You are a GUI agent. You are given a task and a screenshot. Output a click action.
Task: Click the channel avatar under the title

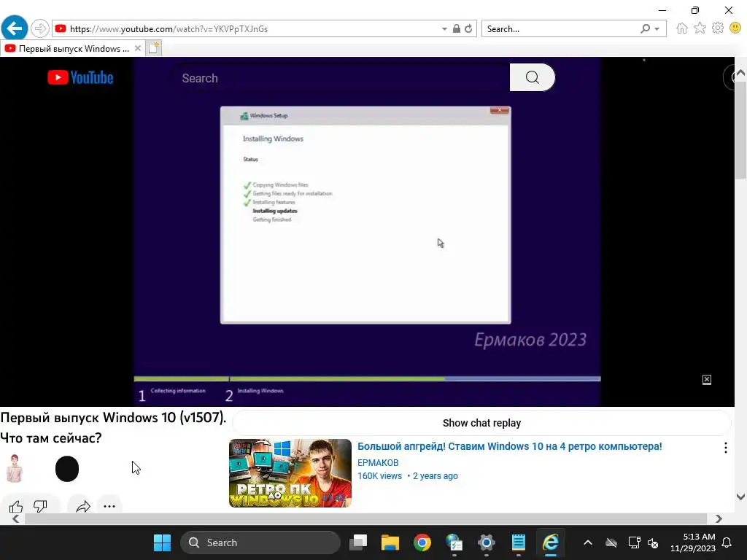click(x=15, y=469)
